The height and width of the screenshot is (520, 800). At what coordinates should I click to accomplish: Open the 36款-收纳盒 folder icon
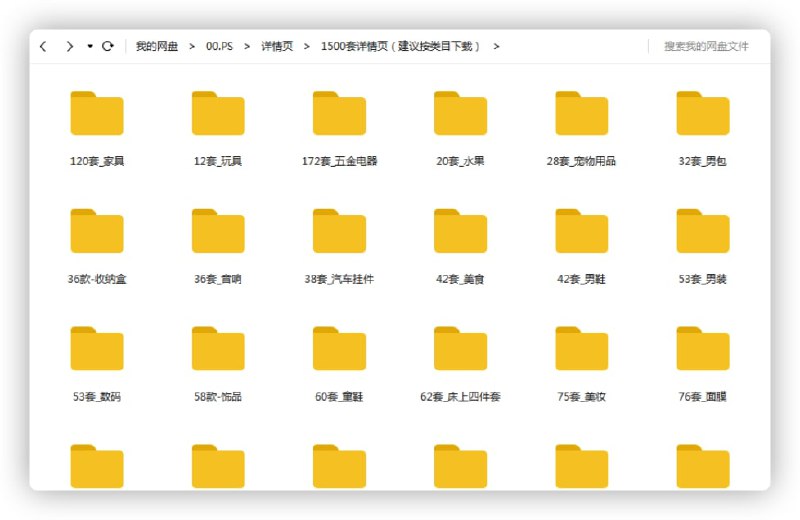[97, 231]
